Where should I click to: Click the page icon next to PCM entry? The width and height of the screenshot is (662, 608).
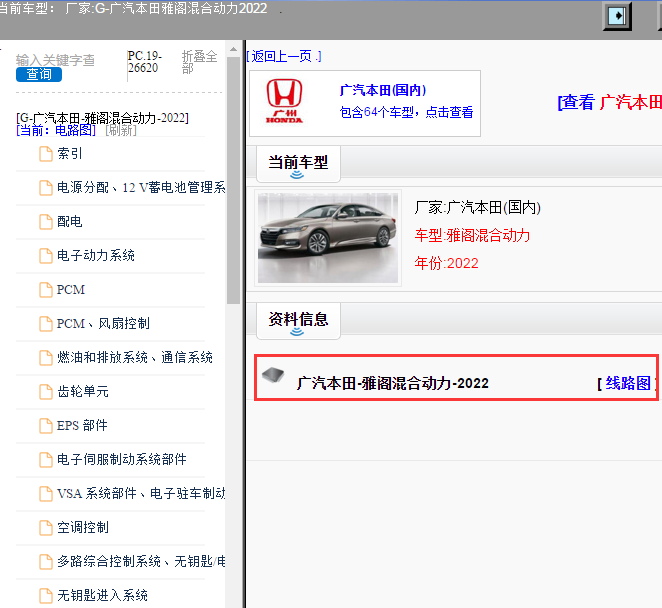point(46,290)
